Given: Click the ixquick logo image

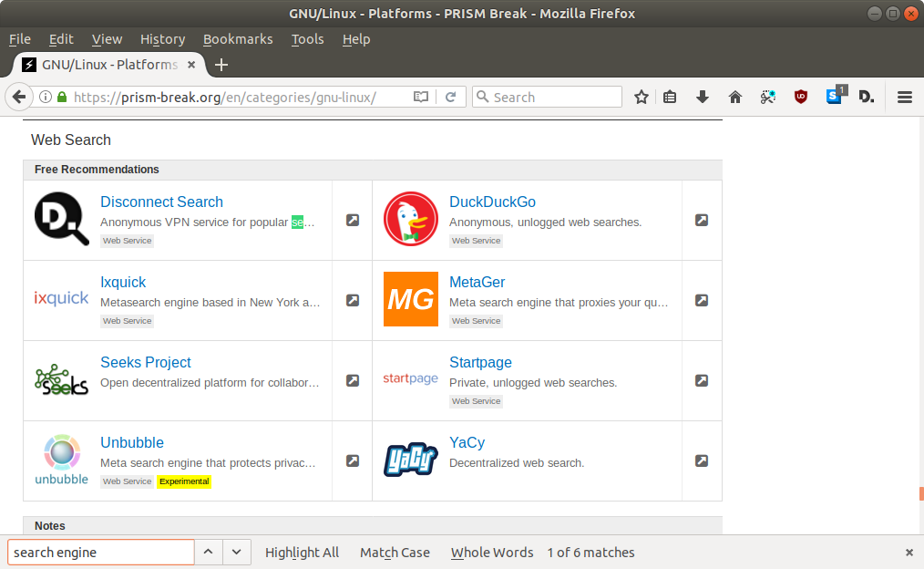Looking at the screenshot, I should click(61, 298).
